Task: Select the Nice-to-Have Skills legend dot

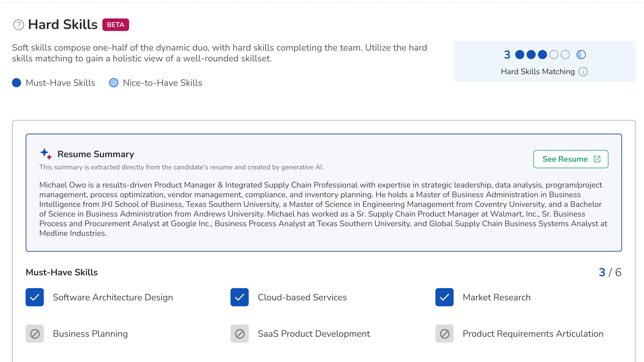Action: tap(113, 82)
